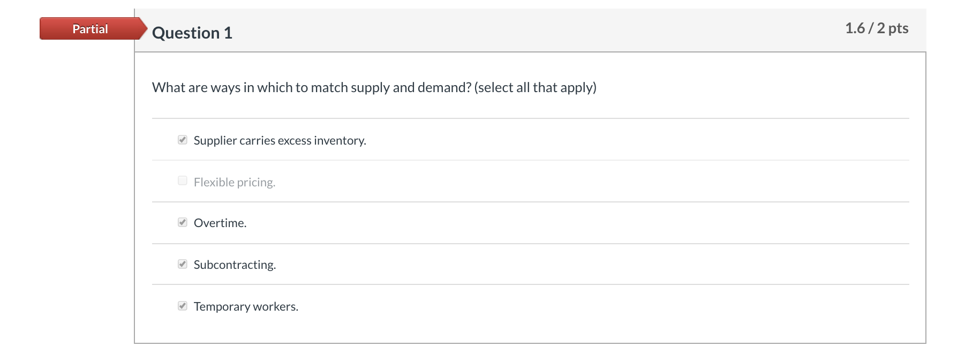Click the "(select all that apply)" hint text
The image size is (980, 361).
[x=535, y=87]
